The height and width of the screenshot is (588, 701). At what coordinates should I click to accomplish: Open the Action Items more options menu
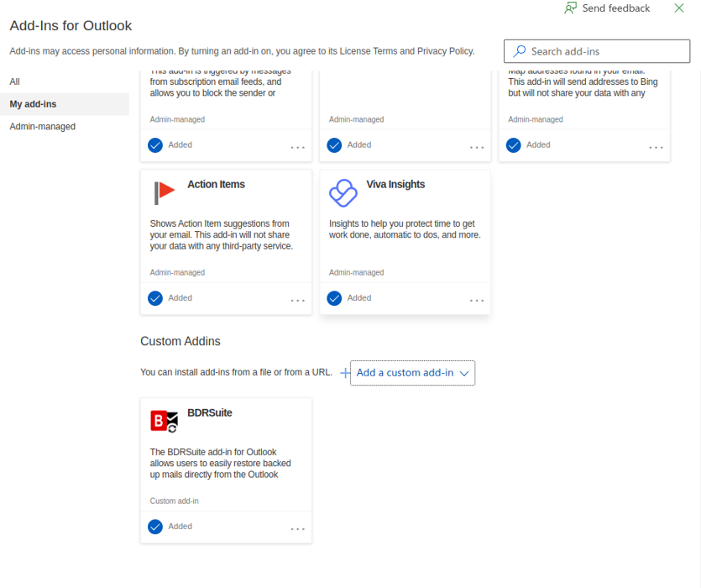tap(298, 300)
